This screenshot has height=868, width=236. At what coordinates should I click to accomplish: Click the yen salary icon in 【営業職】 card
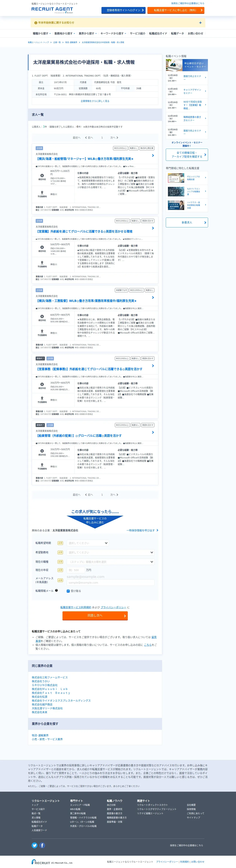tap(42, 247)
